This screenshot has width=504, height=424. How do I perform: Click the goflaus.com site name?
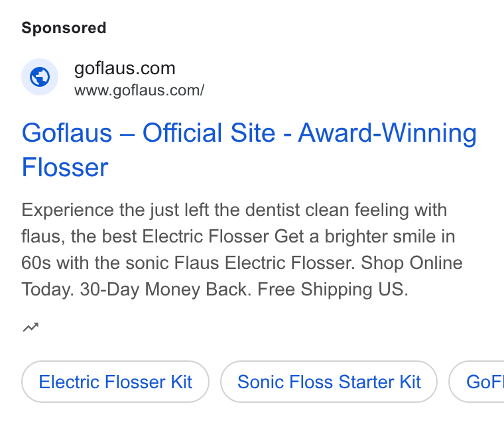click(125, 68)
